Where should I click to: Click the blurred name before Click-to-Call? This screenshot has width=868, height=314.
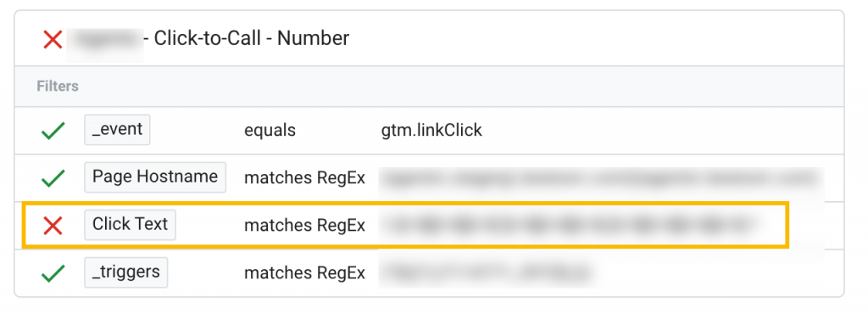[105, 39]
